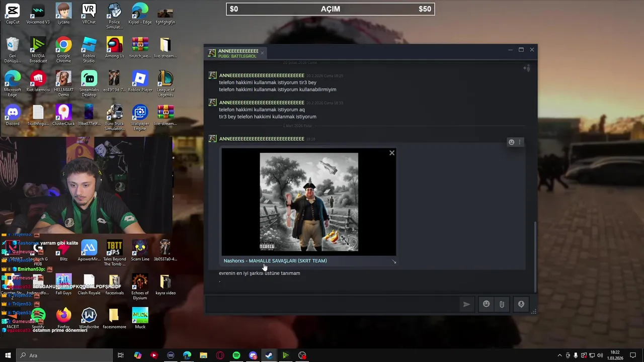Image resolution: width=644 pixels, height=362 pixels.
Task: Focus the chat message input field
Action: [x=332, y=304]
